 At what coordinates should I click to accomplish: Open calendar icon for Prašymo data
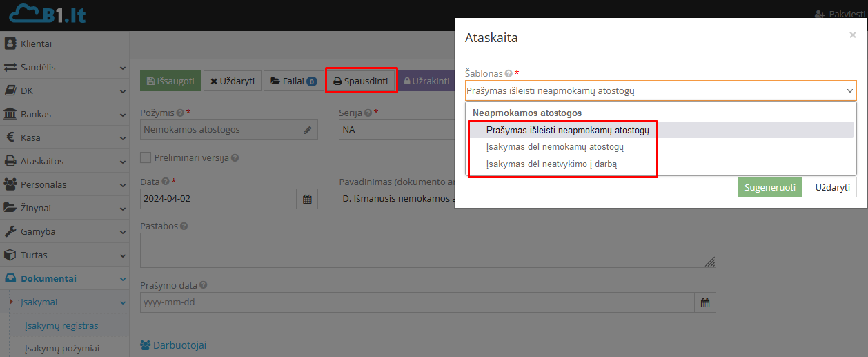click(x=704, y=302)
